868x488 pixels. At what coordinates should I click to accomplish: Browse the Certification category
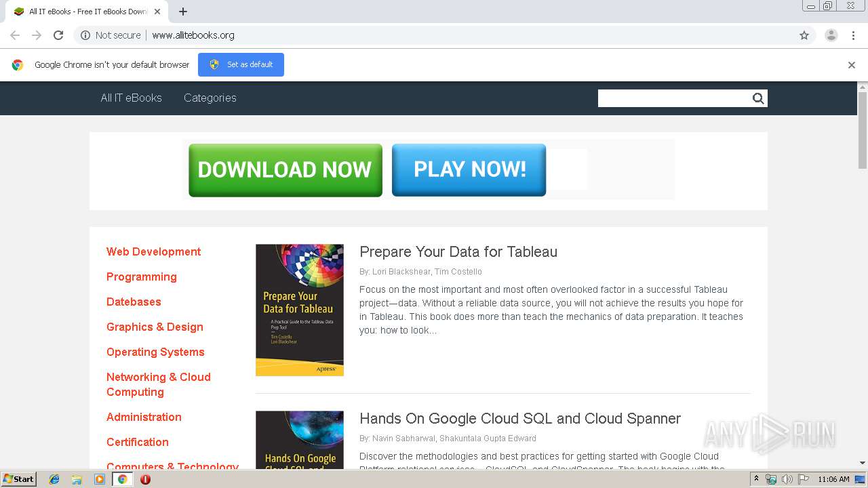(x=138, y=442)
